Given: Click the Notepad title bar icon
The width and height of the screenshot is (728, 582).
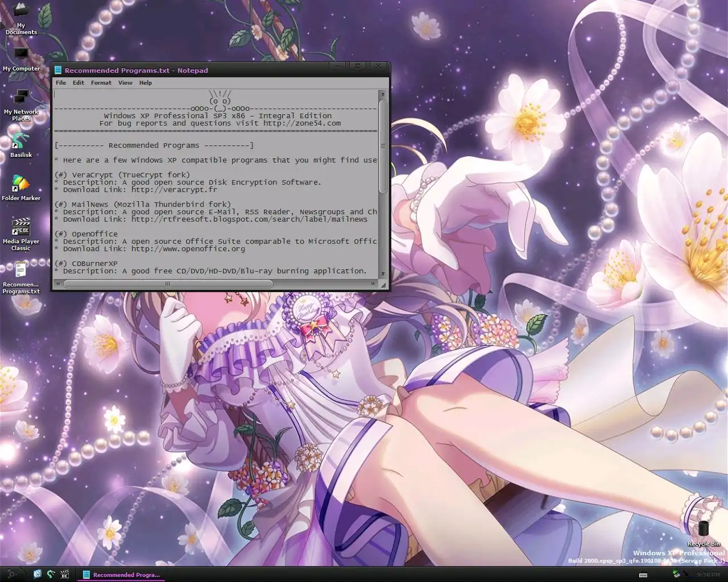Looking at the screenshot, I should tap(58, 70).
